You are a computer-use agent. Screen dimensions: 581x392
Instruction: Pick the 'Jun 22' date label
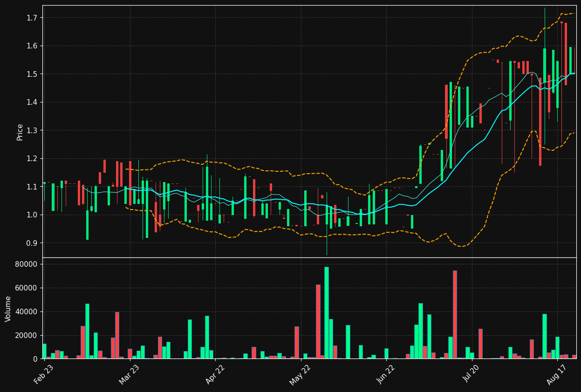coord(385,374)
